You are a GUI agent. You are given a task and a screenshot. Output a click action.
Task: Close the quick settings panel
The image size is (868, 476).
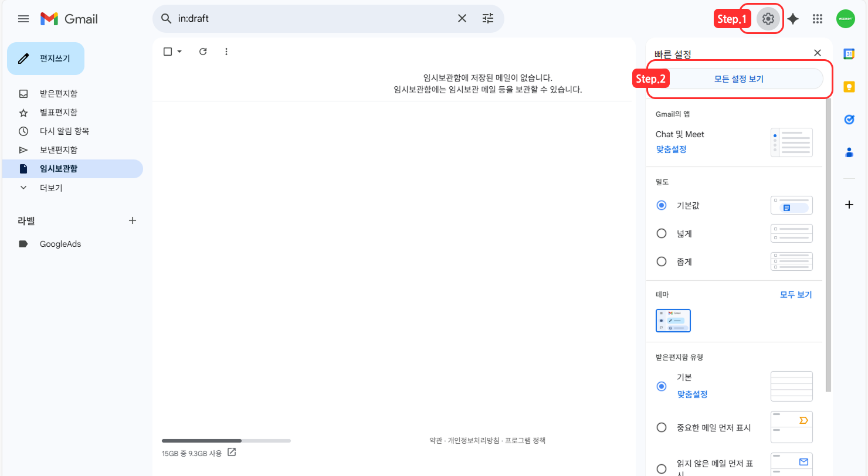pos(818,53)
